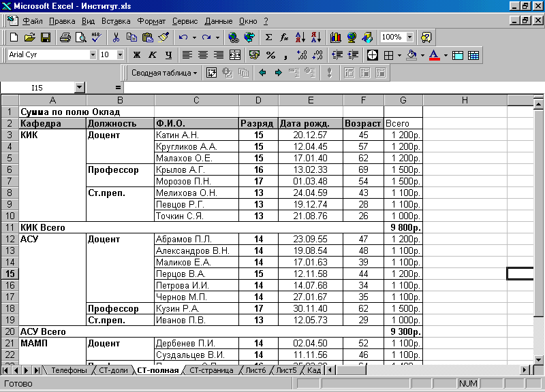Select column H header
545x392 pixels.
click(465, 100)
